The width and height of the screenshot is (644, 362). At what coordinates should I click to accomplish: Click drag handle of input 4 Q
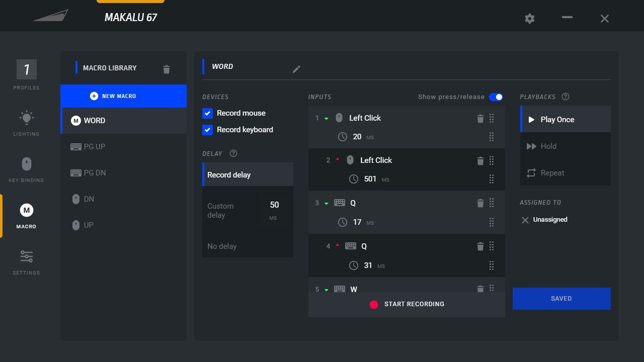tap(492, 246)
